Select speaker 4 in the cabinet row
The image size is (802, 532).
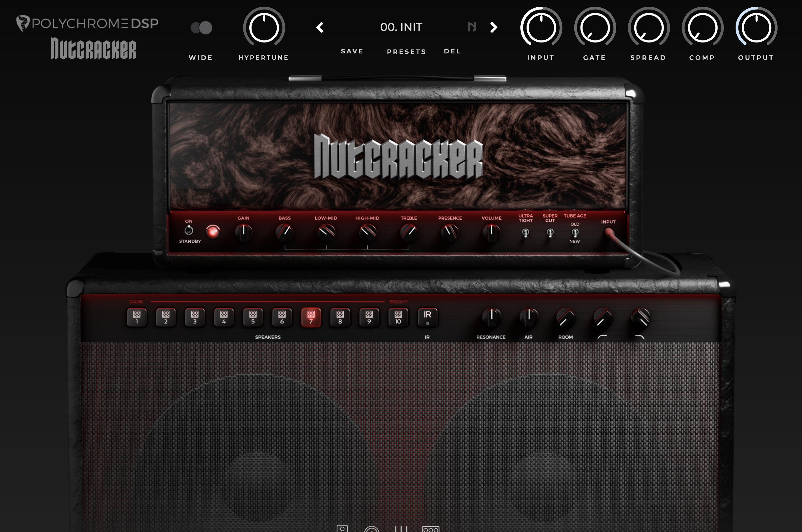[224, 317]
